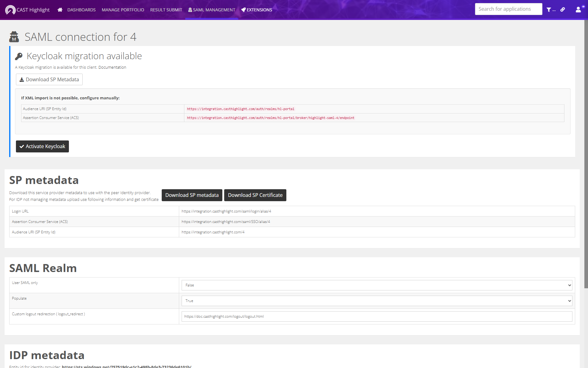This screenshot has width=588, height=368.
Task: Click the key icon by Keycloak migration
Action: 19,56
